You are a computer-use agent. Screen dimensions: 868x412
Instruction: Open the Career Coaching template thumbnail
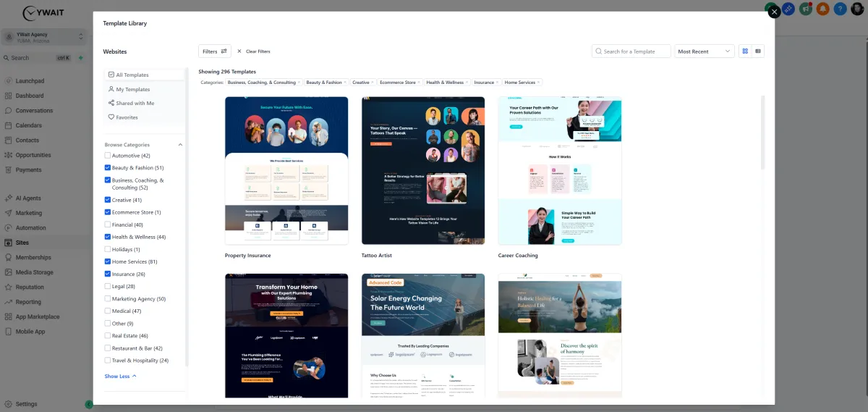click(560, 170)
